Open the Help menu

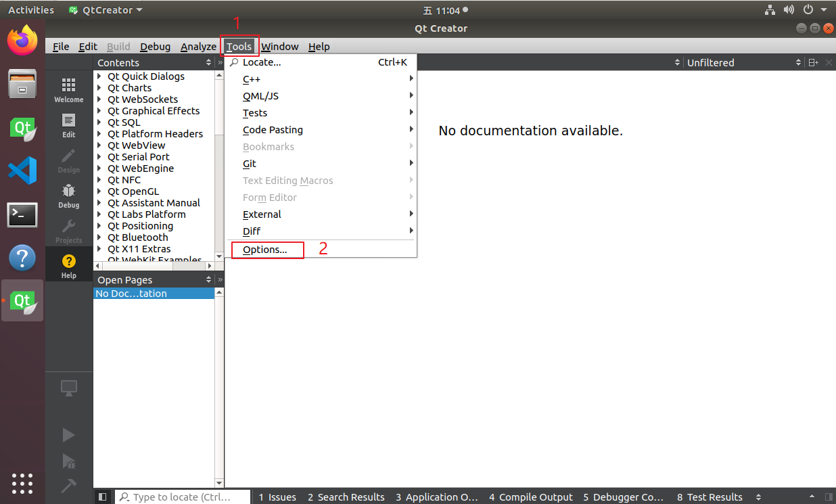coord(319,46)
